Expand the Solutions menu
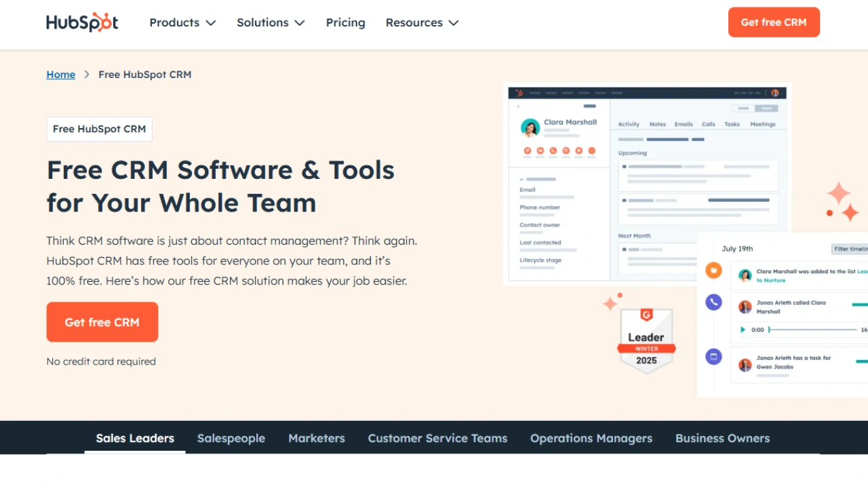Screen dimensions: 868x488 click(x=271, y=22)
